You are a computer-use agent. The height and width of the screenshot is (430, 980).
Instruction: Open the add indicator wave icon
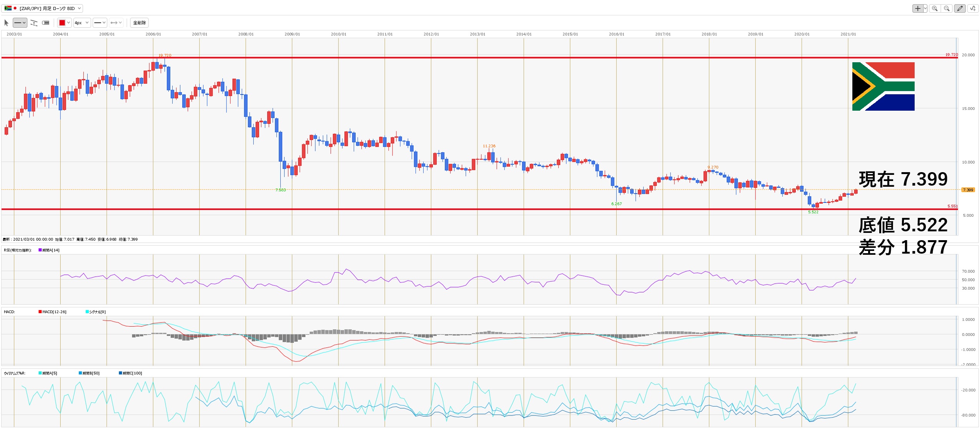coord(973,8)
